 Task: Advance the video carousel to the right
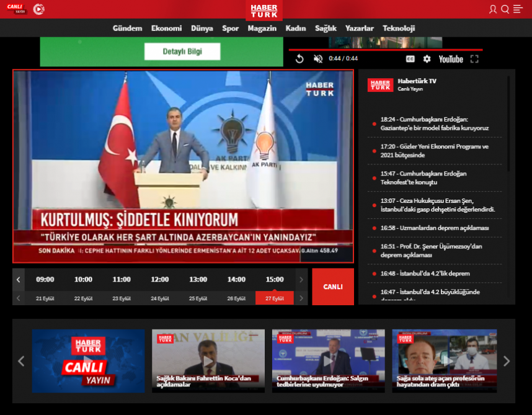point(507,361)
